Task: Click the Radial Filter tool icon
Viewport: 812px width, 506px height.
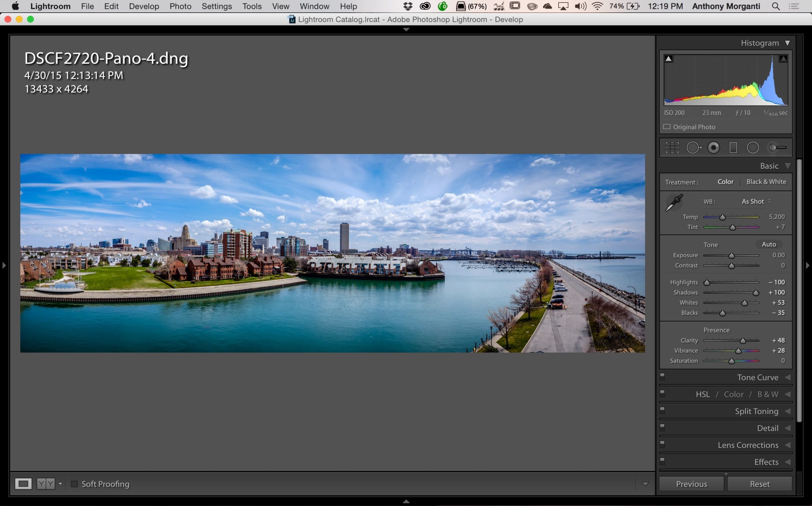Action: 753,147
